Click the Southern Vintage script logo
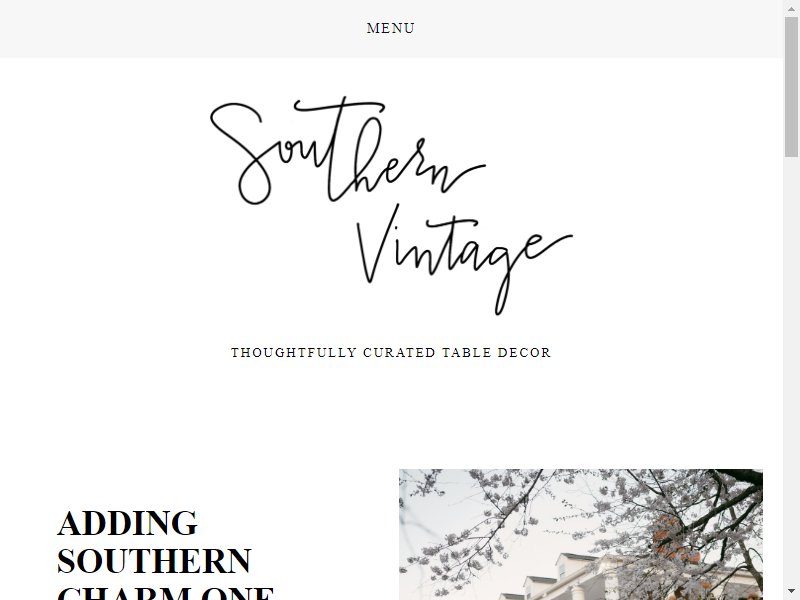The width and height of the screenshot is (800, 600). (x=391, y=206)
